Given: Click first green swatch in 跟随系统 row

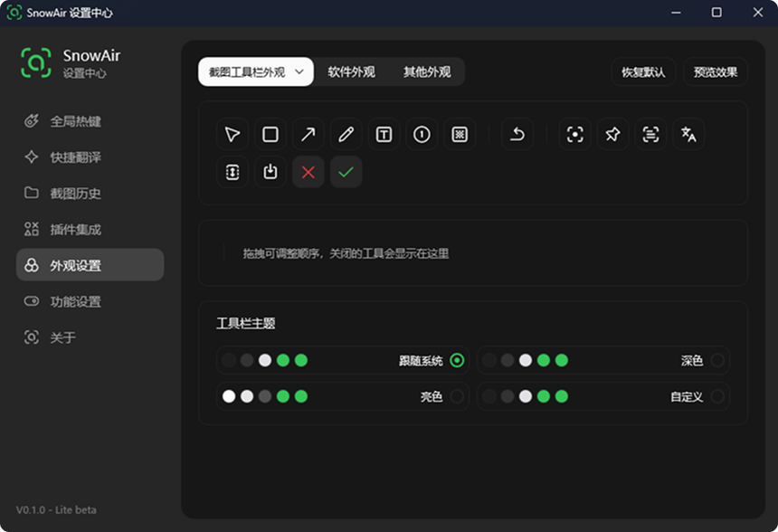Looking at the screenshot, I should point(283,360).
